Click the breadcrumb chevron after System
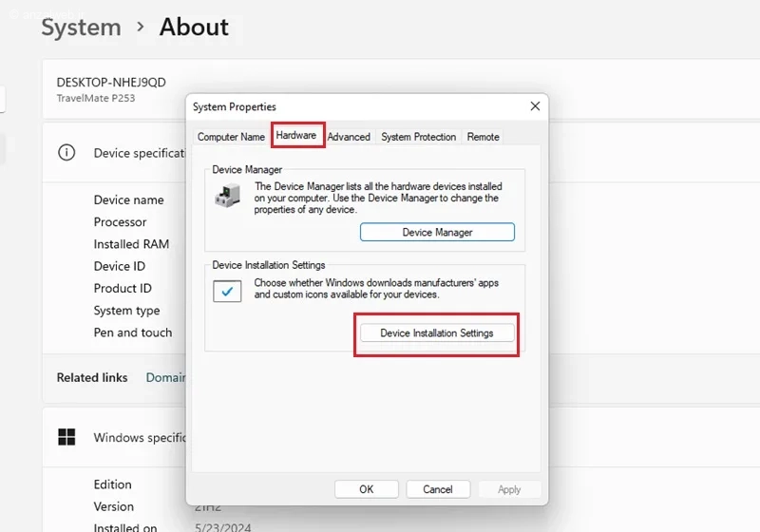 140,28
